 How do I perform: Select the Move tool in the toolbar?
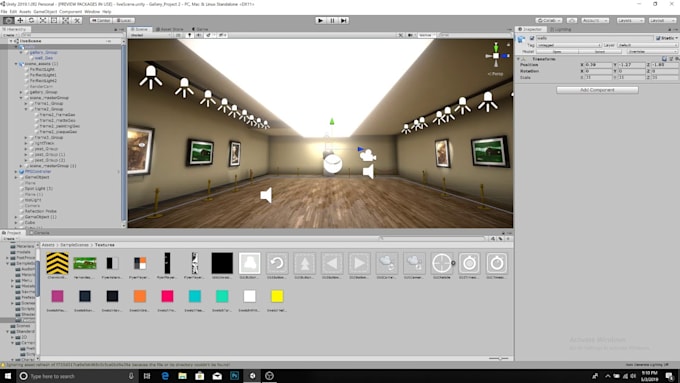(x=20, y=20)
